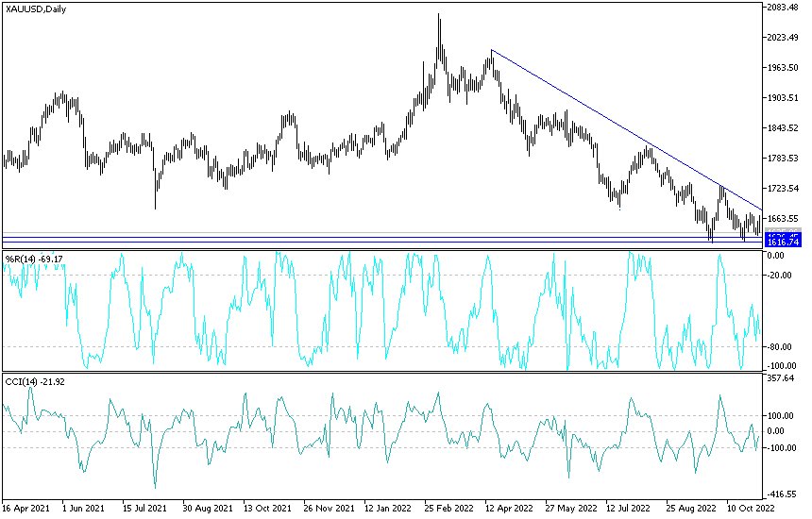812x519 pixels.
Task: Select the descending blue trendline
Action: [627, 129]
